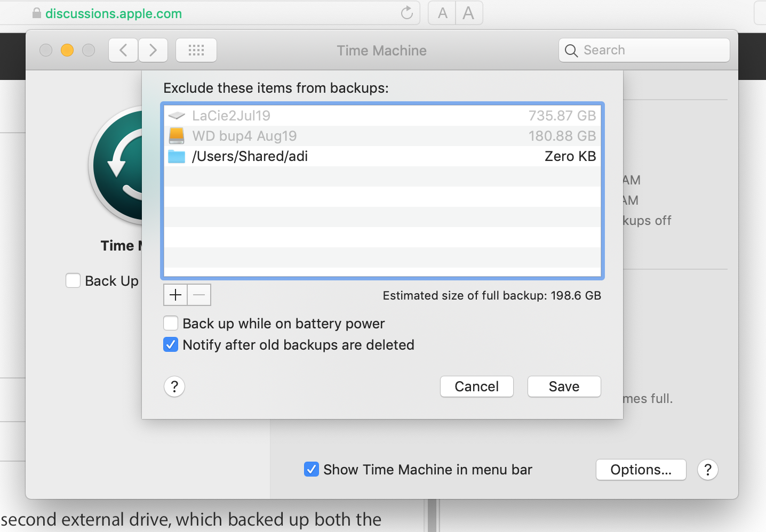Click the /Users/Shared/adi folder icon
This screenshot has height=532, width=766.
[177, 156]
